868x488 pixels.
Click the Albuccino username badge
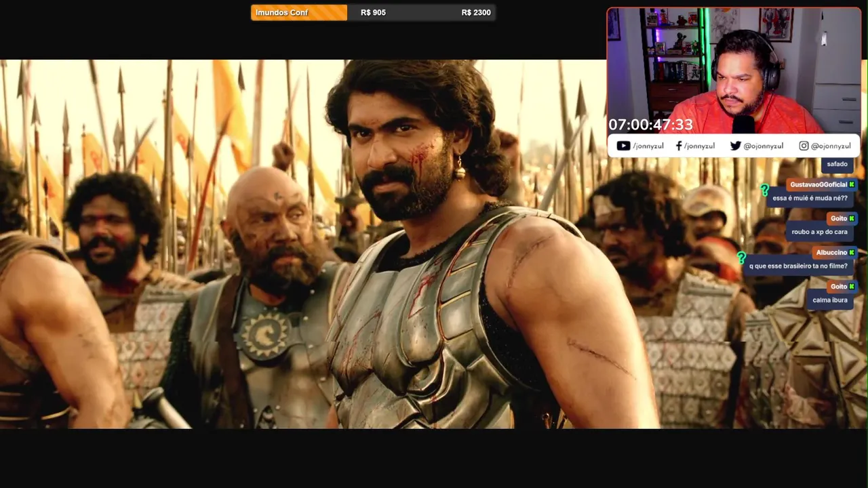click(x=835, y=252)
